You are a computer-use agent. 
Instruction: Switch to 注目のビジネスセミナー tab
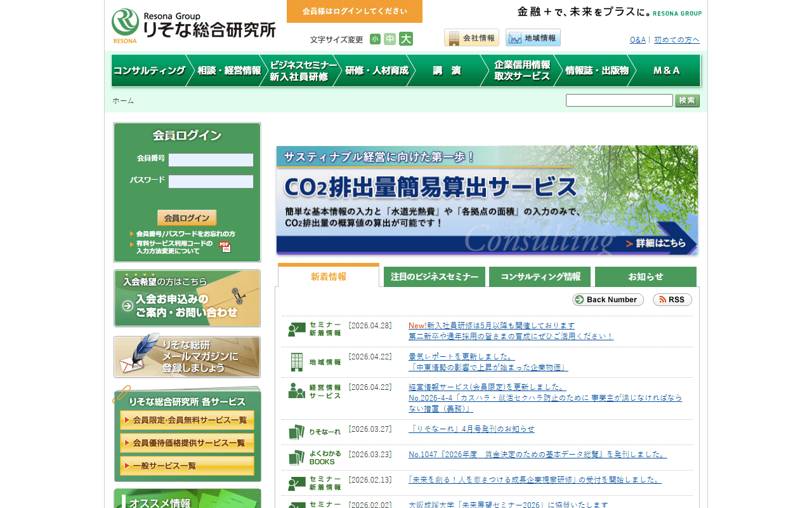point(435,277)
